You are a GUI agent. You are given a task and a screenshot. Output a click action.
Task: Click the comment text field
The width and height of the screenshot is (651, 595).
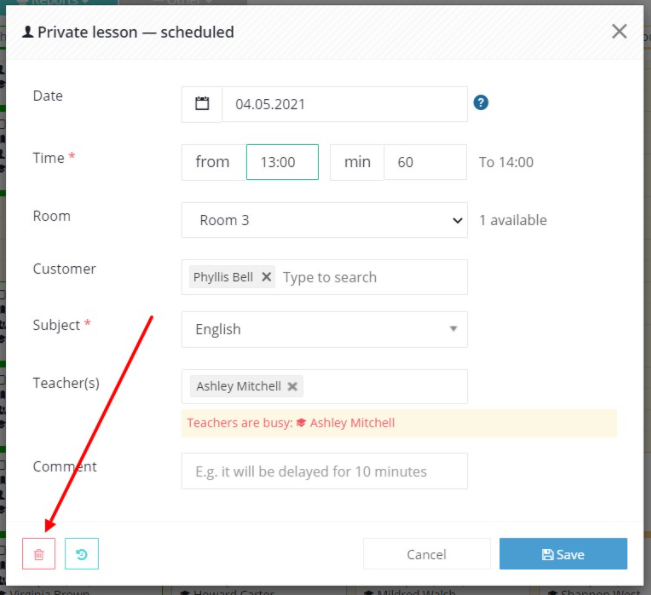click(x=325, y=471)
